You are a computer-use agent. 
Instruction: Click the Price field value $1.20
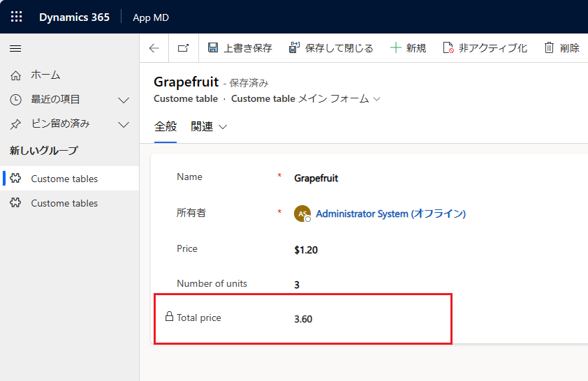[x=306, y=250]
